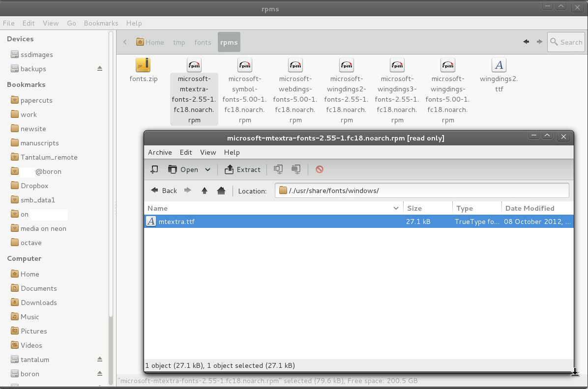Open the archive manager View menu
The height and width of the screenshot is (389, 588).
pos(208,152)
